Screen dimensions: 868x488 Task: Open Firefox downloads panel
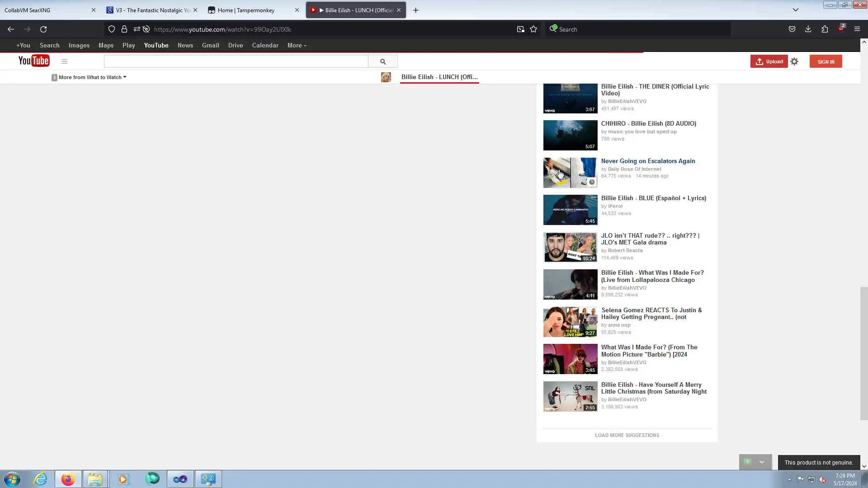pos(808,29)
